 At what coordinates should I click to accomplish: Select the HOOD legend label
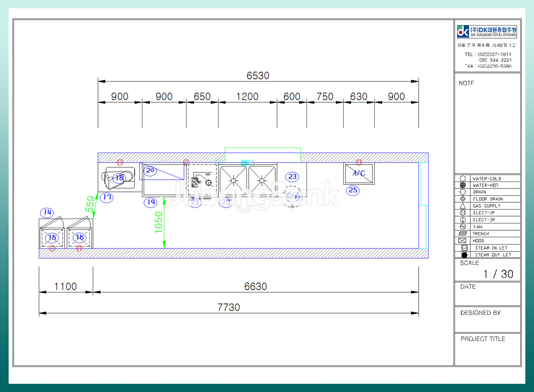478,241
